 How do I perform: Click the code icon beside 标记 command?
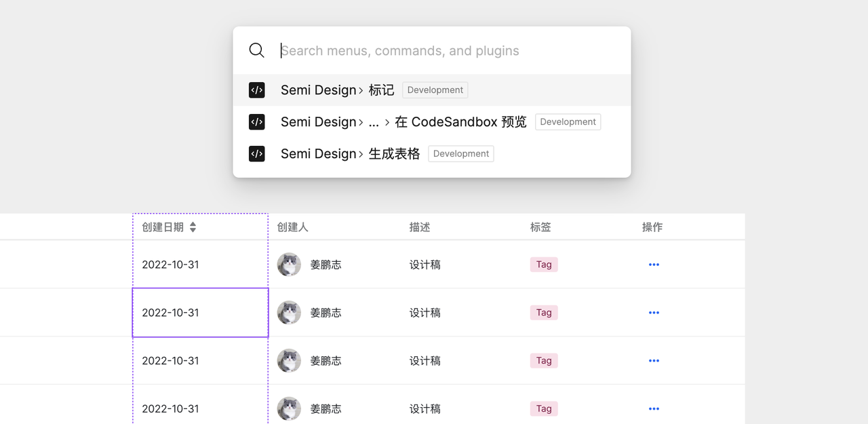[256, 90]
